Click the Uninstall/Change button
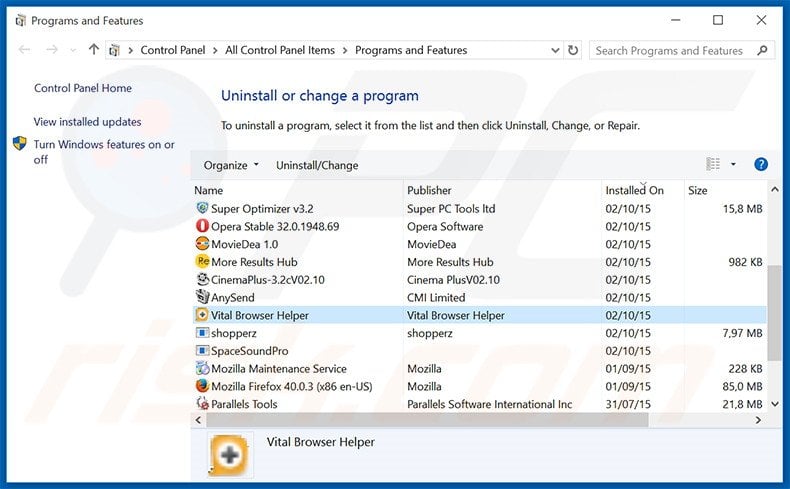This screenshot has height=489, width=790. (x=317, y=165)
